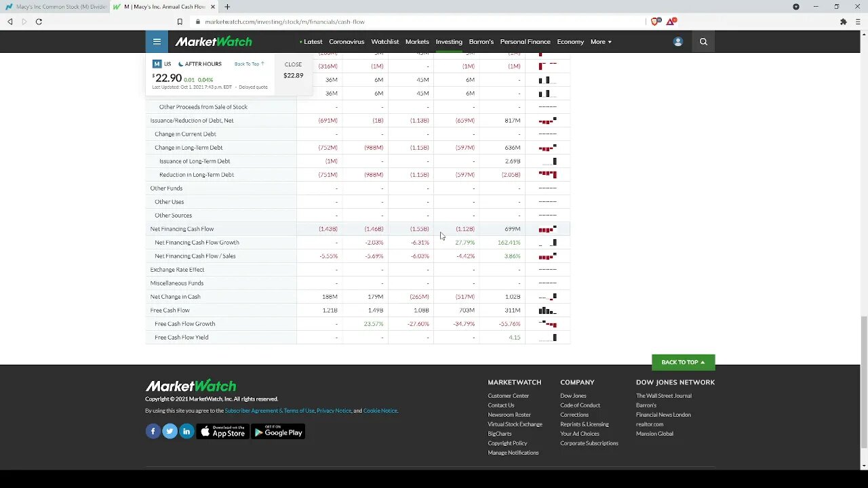Open the Copyright Policy footer link

(507, 443)
